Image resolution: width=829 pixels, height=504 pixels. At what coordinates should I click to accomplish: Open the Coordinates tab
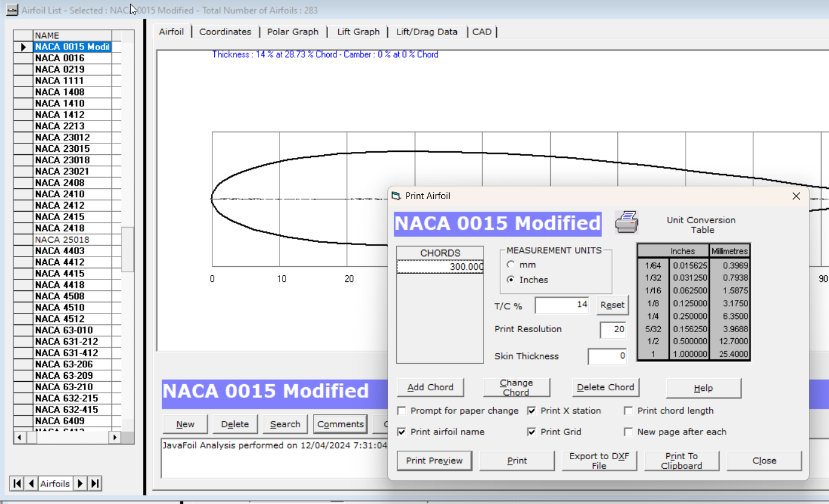pos(225,31)
